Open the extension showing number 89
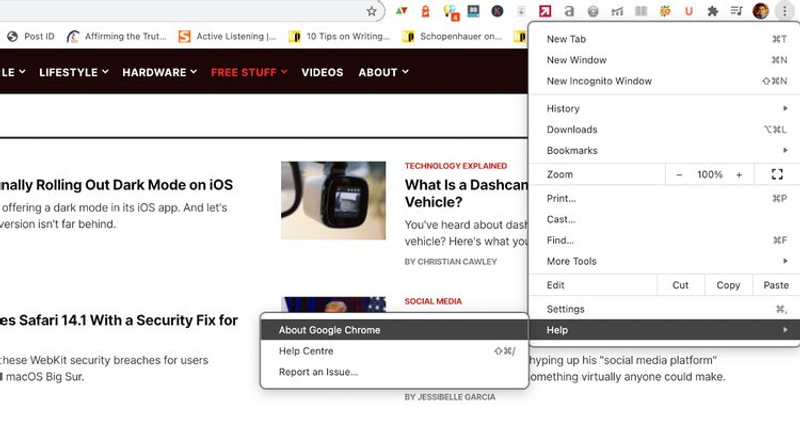800x423 pixels. click(x=473, y=11)
